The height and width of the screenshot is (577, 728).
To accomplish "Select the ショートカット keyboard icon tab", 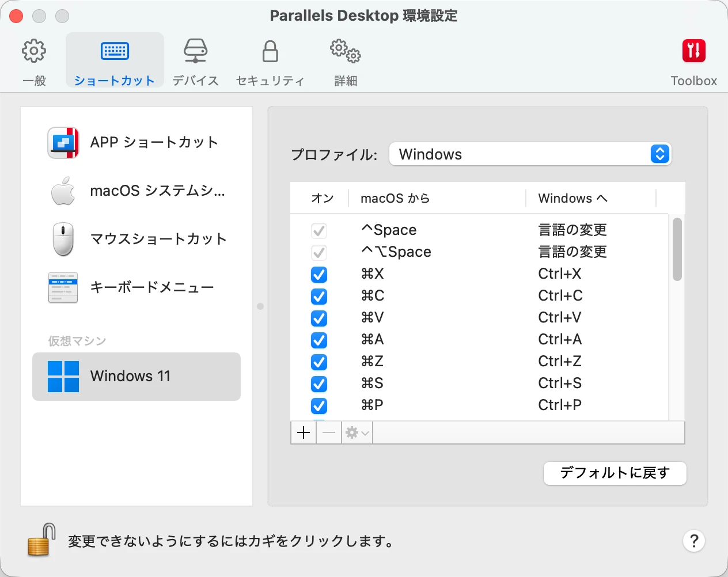I will pos(115,51).
